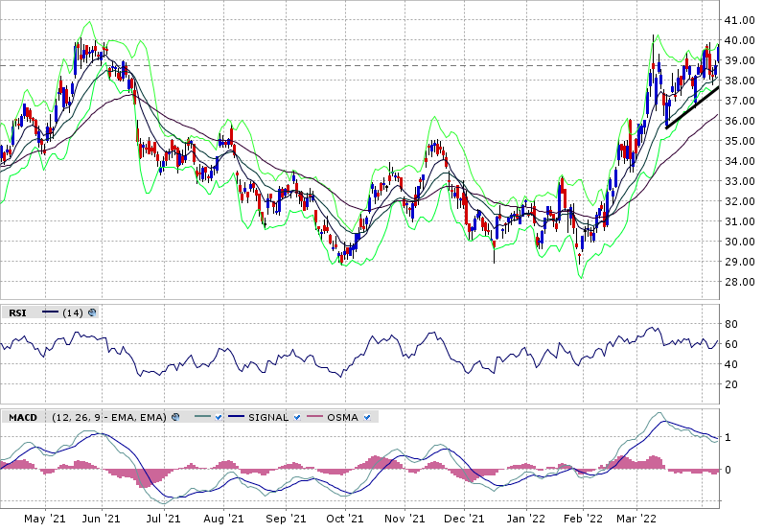Screen dimensions: 763x532
Task: Open the RSI (14) period parameter
Action: 73,312
